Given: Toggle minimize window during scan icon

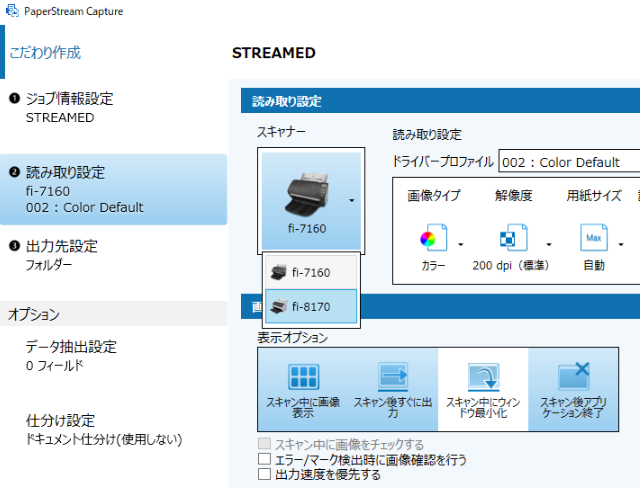Looking at the screenshot, I should [x=483, y=377].
